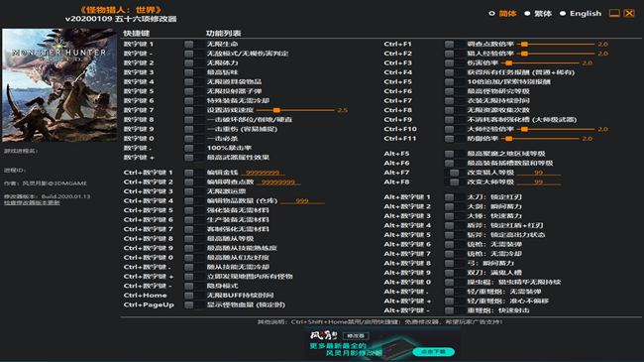Viewport: 644px width, 362px height.
Task: Toggle the 隐身模式 switch
Action: click(194, 286)
